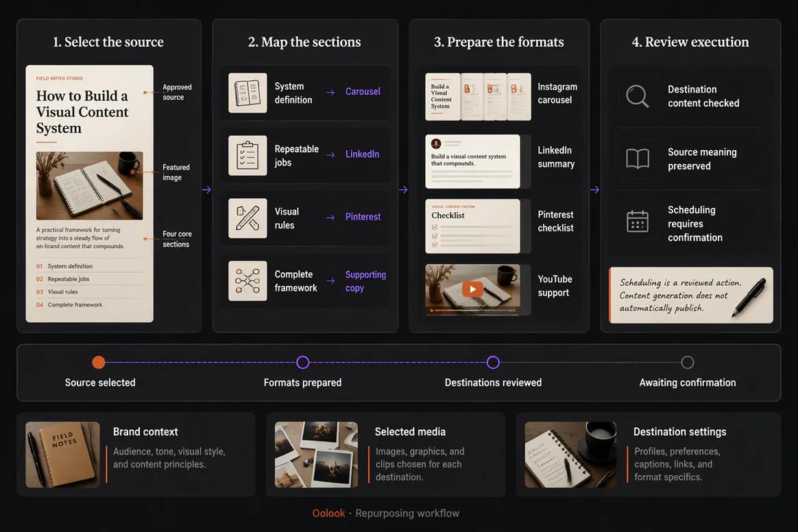Click the 'How to Build a Visual Content System' title
798x532 pixels.
82,112
